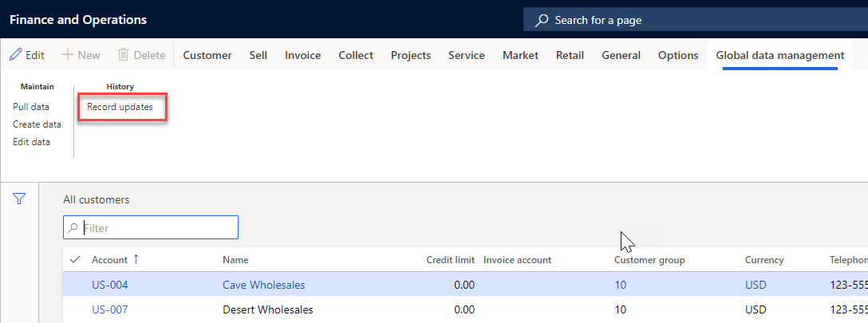Open the Options tab
This screenshot has height=323, width=868.
[678, 55]
